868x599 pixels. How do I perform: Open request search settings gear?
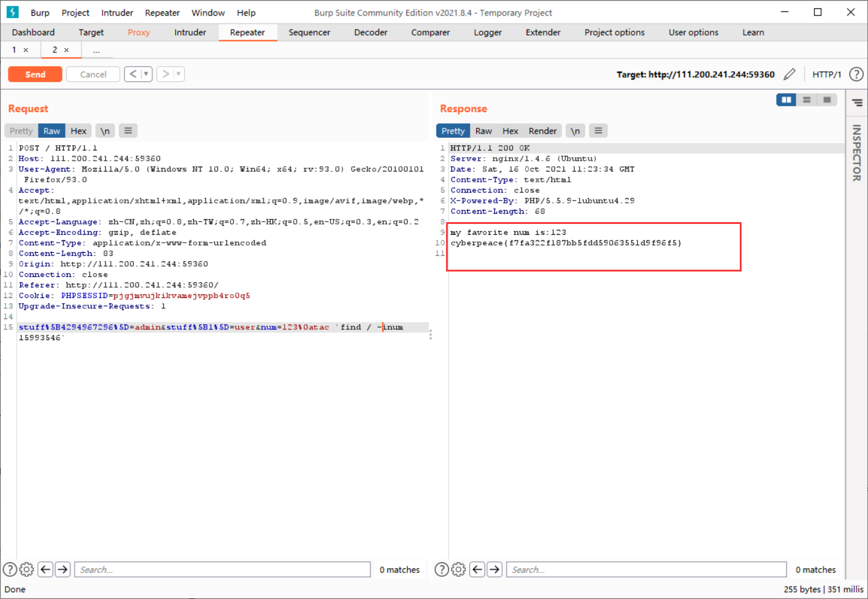point(26,570)
